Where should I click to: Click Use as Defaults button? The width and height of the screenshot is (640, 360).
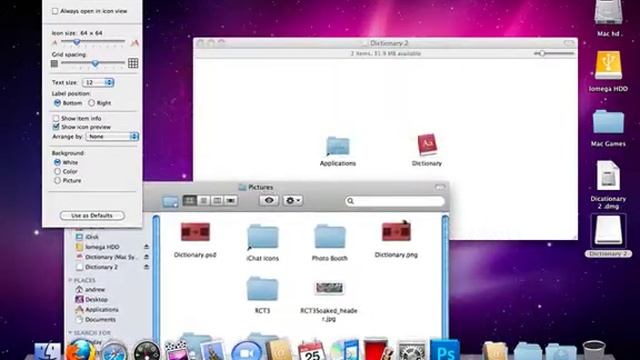(92, 216)
